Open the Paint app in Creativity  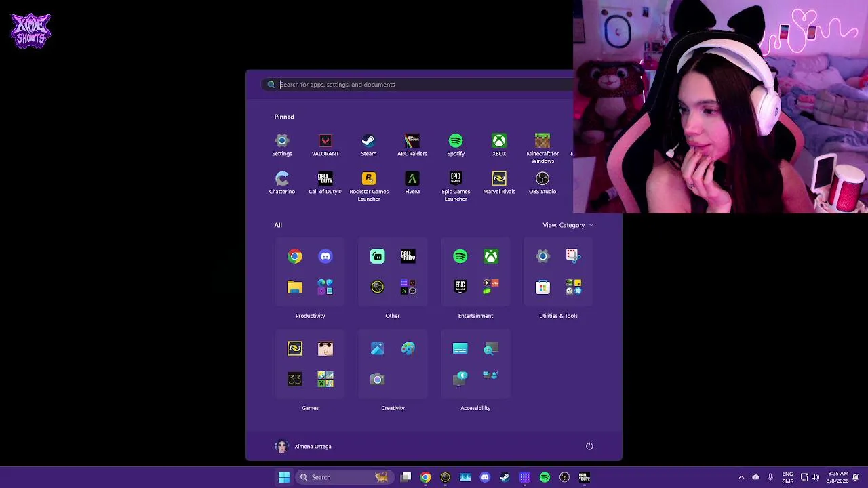pos(408,348)
